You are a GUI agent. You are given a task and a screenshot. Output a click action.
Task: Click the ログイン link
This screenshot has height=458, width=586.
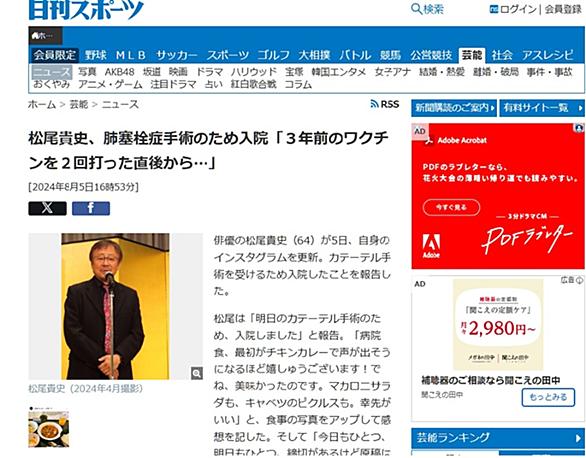(518, 9)
